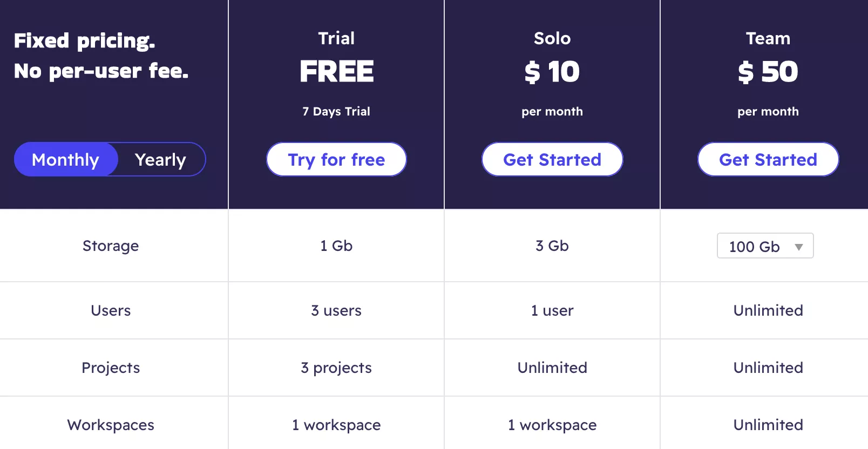Viewport: 868px width, 449px height.
Task: Click the 3 projects Trial cell
Action: (x=336, y=368)
